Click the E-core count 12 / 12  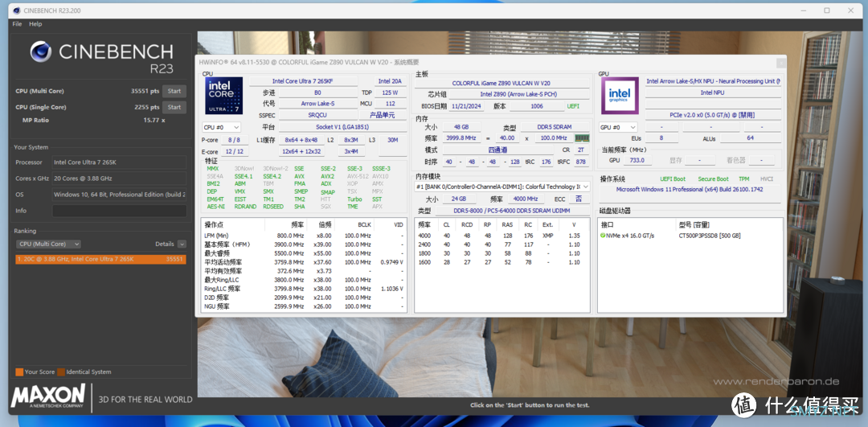coord(234,151)
